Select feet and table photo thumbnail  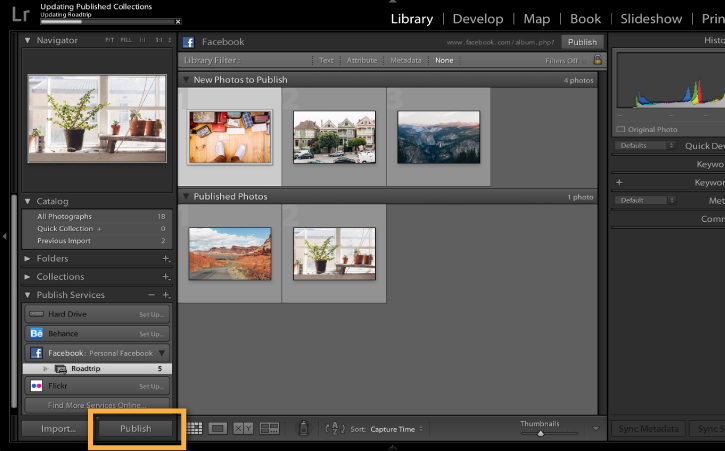pyautogui.click(x=230, y=137)
